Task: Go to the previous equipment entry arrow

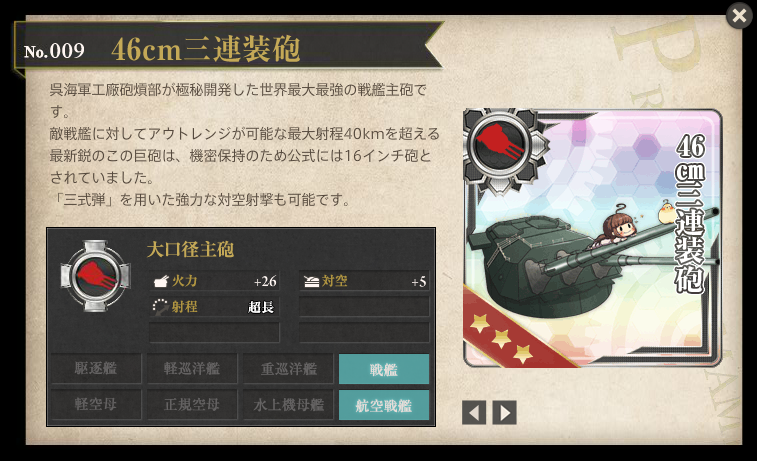Action: pos(474,413)
